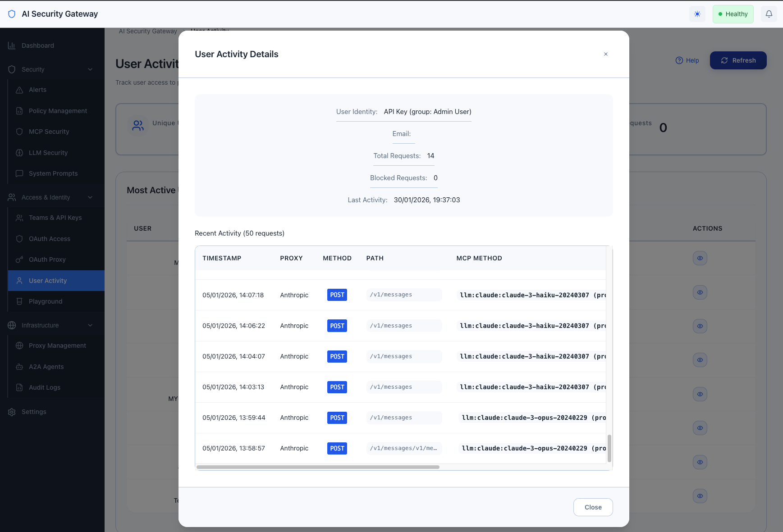
Task: Open Teams & API Keys from the sidebar
Action: [55, 218]
